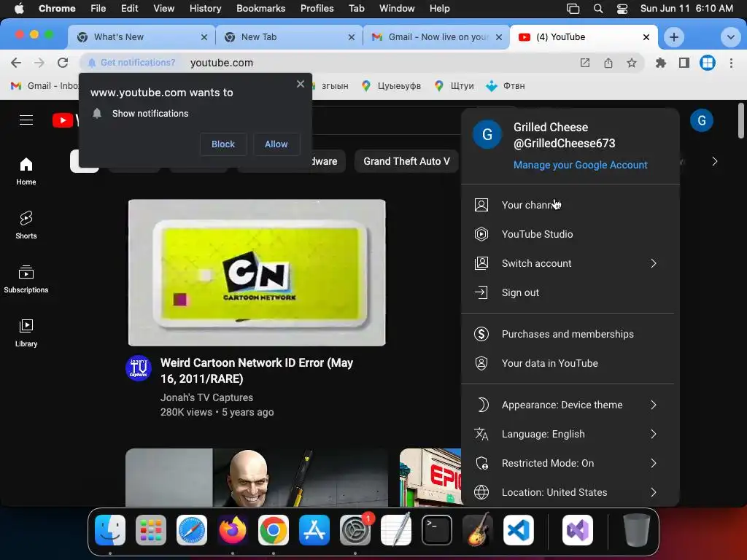Open the Cartoon Network ID Error video thumbnail

point(257,273)
